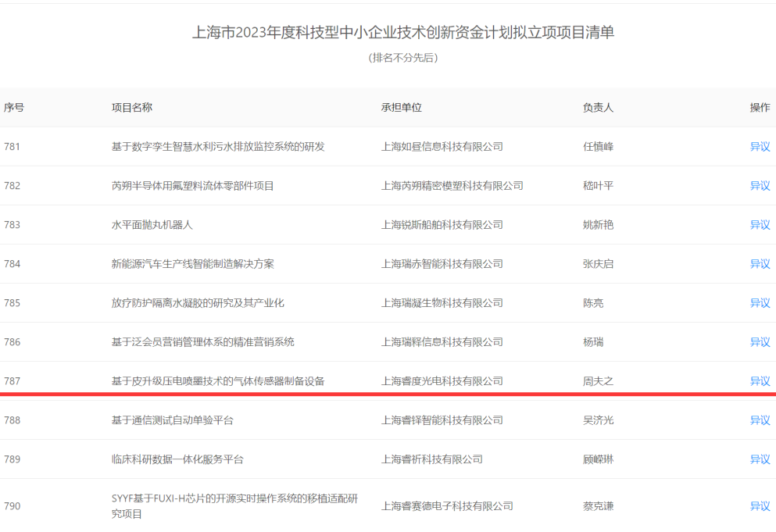Viewport: 776px width, 532px height.
Task: Click company 上海瑞赤智能科技有限公司
Action: pyautogui.click(x=442, y=264)
